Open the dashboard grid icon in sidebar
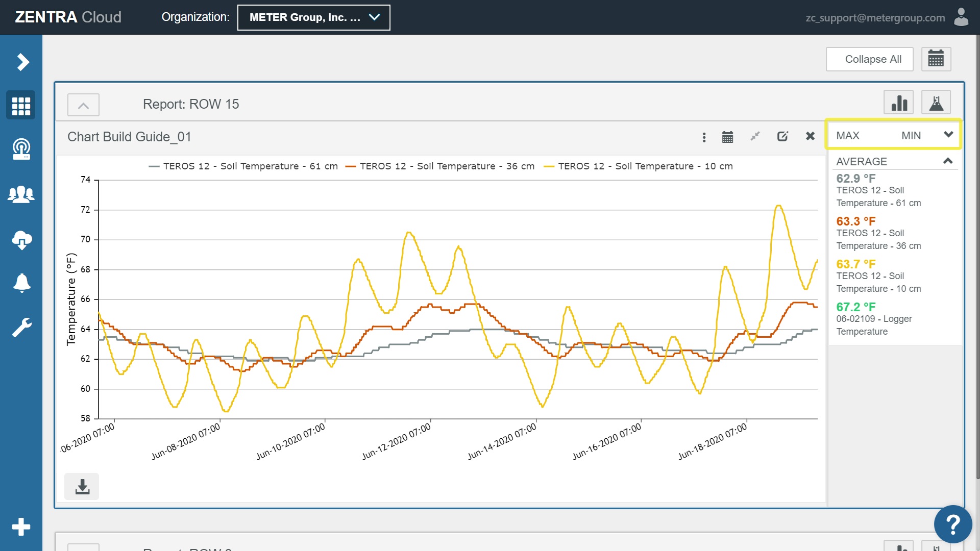Screen dimensions: 980x551 point(21,106)
